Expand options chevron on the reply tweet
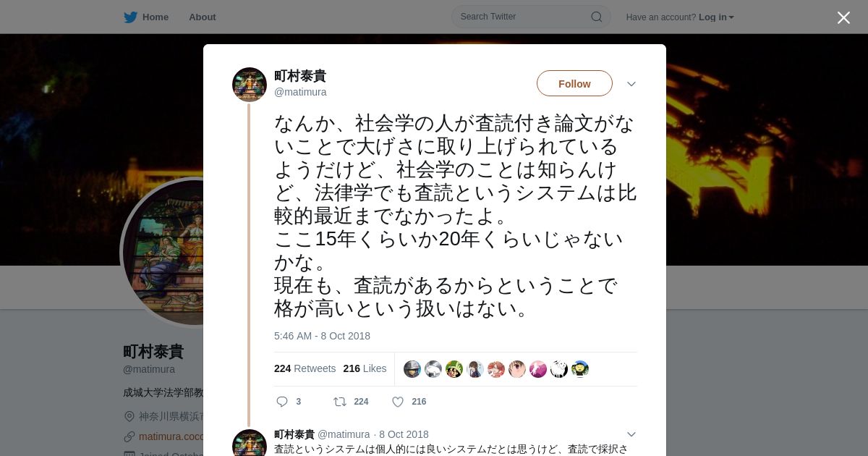 631,434
